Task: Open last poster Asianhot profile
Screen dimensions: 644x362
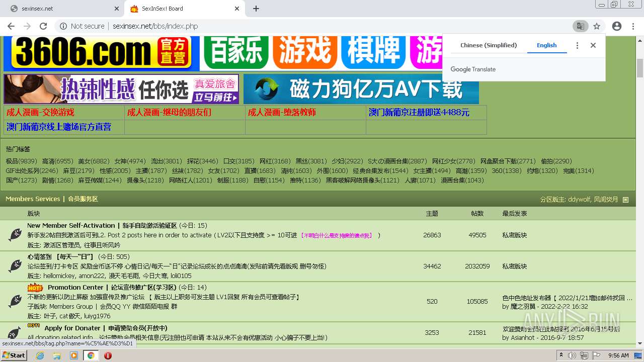Action: [x=522, y=338]
